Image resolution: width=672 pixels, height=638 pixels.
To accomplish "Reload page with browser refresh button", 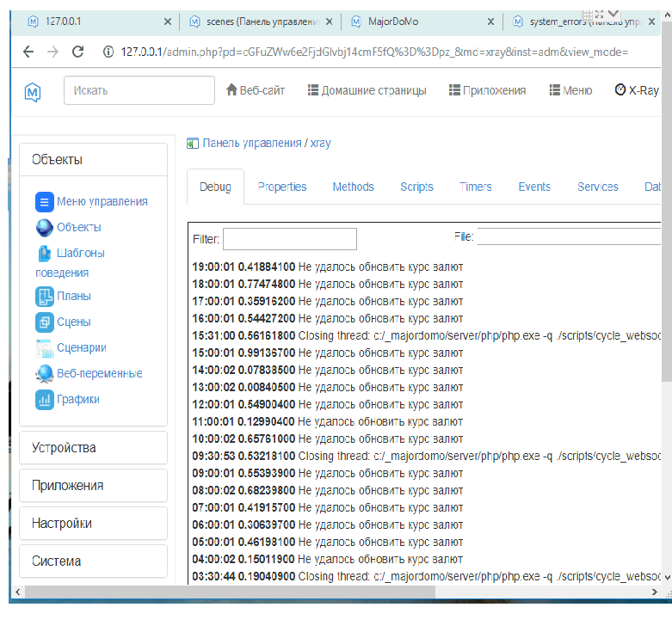I will coord(78,52).
